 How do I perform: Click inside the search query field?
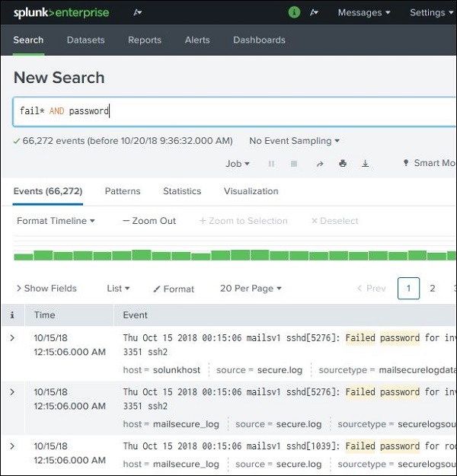click(x=228, y=111)
